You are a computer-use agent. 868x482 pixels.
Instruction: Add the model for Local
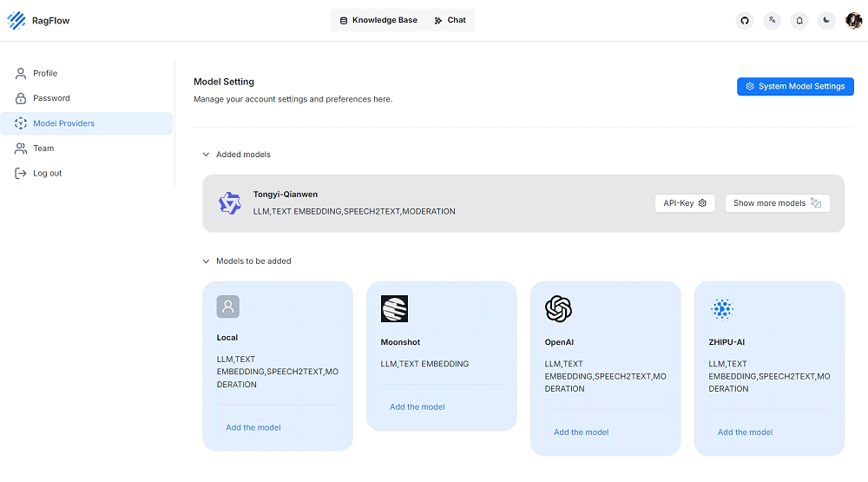click(253, 427)
